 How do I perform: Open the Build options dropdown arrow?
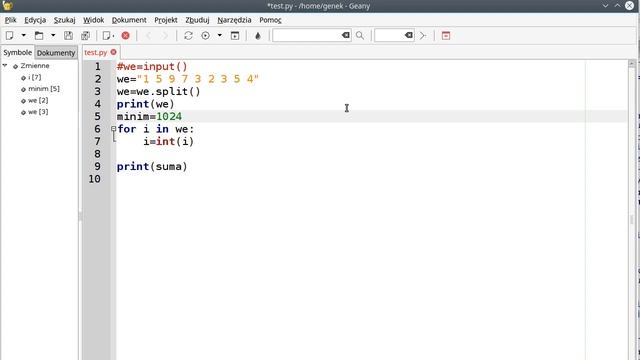click(220, 36)
